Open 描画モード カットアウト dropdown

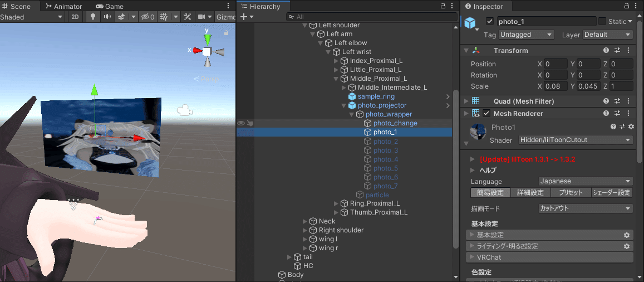coord(585,208)
